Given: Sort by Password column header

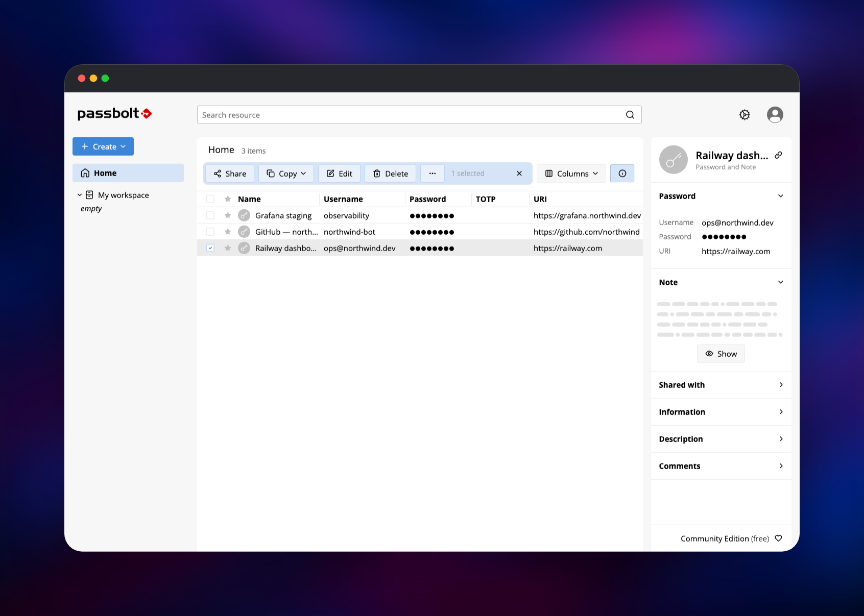Looking at the screenshot, I should point(427,199).
